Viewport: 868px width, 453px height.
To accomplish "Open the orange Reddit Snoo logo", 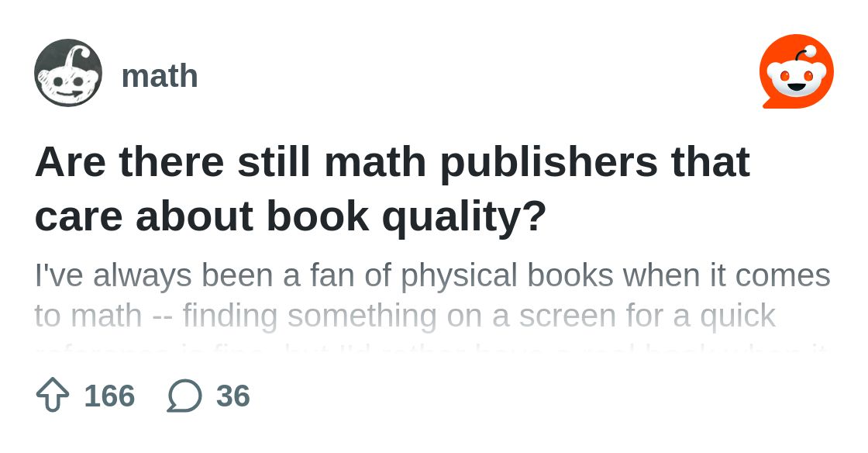I will [x=797, y=71].
